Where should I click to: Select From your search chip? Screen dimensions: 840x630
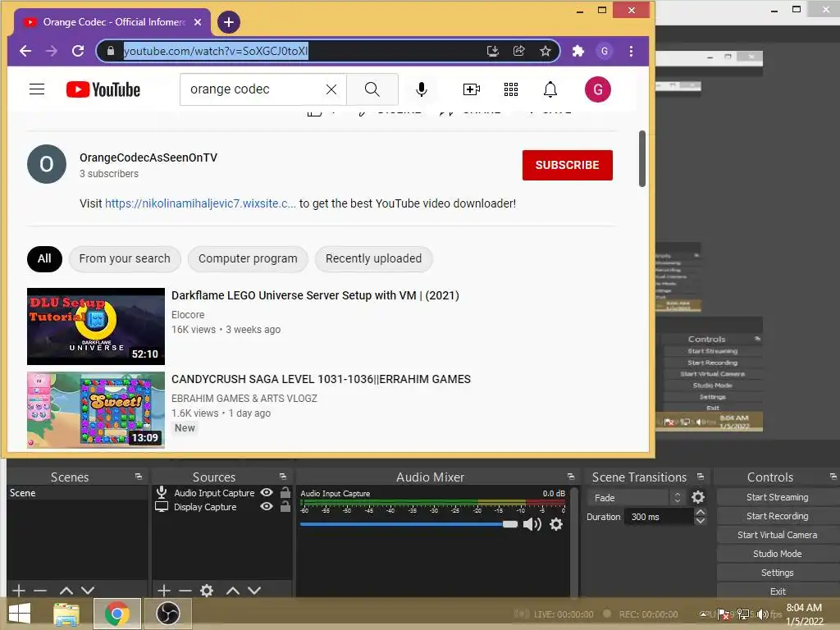coord(125,258)
